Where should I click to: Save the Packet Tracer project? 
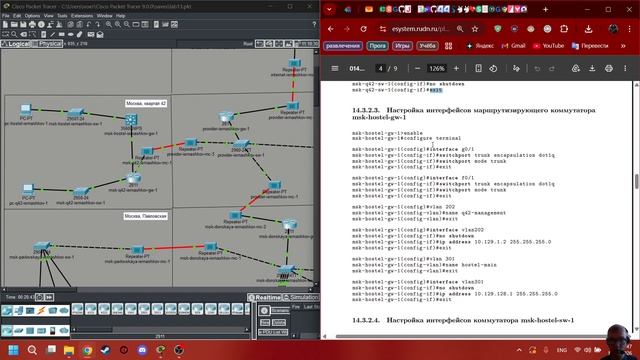23,25
